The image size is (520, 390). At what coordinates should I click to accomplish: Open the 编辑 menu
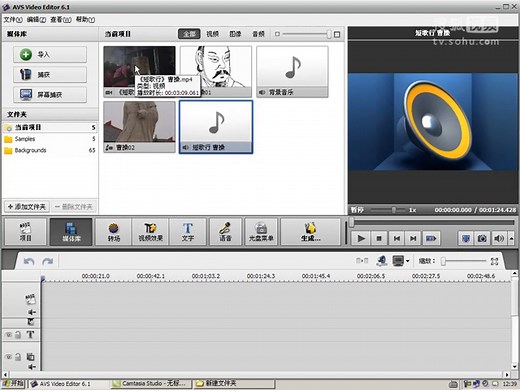click(x=36, y=20)
